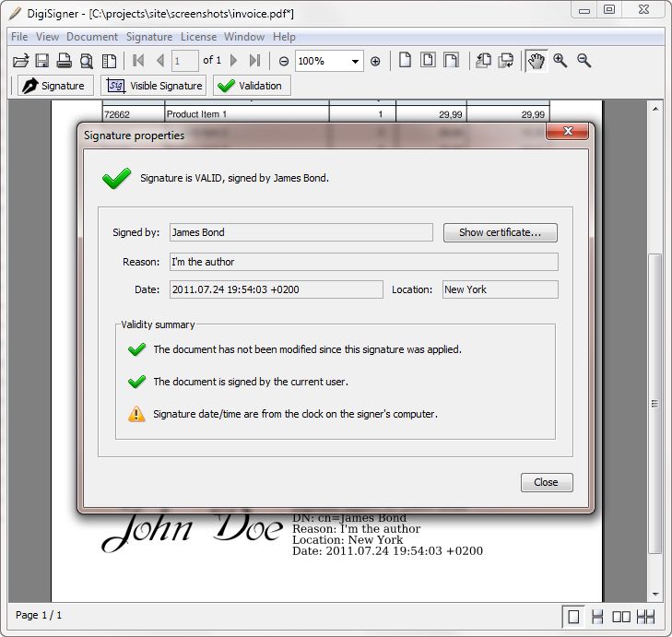The image size is (672, 637).
Task: Zoom out with minus circle icon
Action: (284, 61)
